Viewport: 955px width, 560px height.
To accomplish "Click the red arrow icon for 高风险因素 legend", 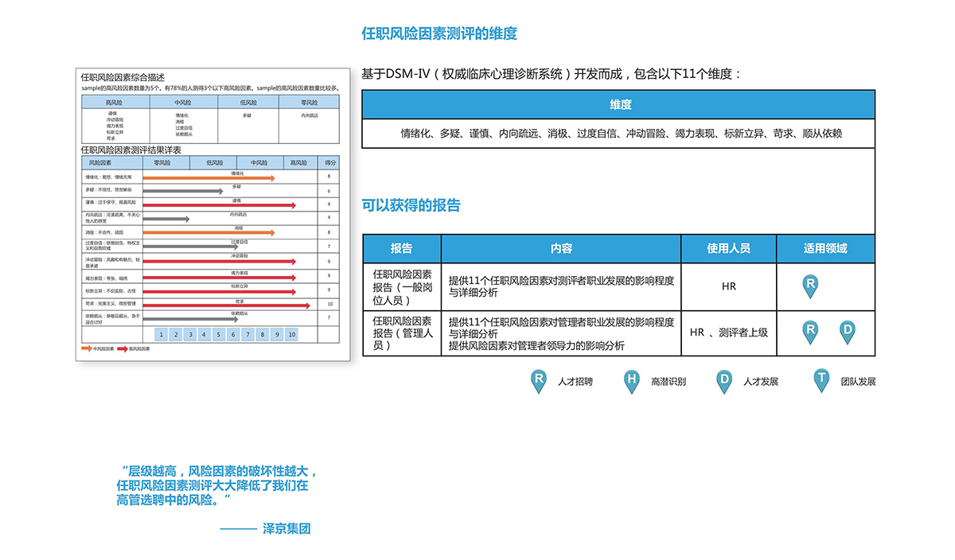I will [x=123, y=348].
